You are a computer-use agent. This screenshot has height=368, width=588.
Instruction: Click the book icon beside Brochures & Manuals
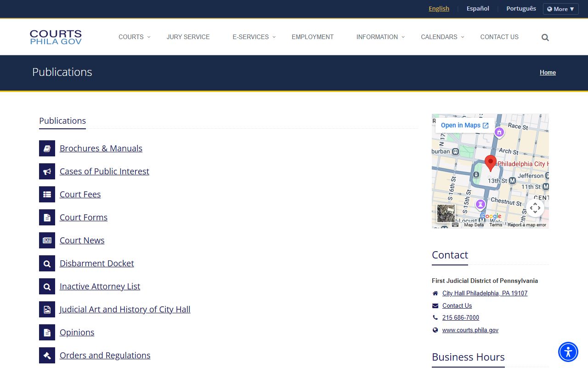coord(47,148)
